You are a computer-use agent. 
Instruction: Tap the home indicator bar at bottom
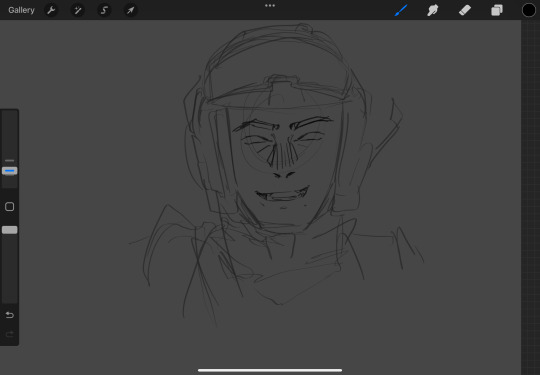pos(270,371)
